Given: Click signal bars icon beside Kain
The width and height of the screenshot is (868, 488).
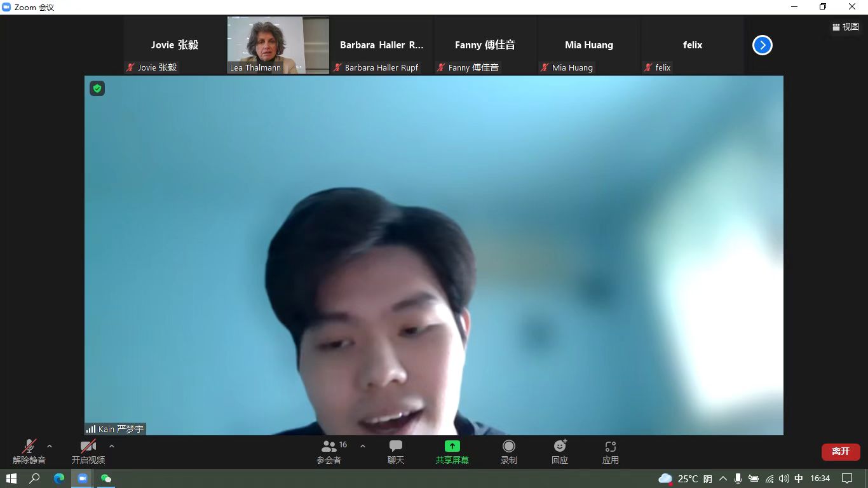Looking at the screenshot, I should pos(91,430).
